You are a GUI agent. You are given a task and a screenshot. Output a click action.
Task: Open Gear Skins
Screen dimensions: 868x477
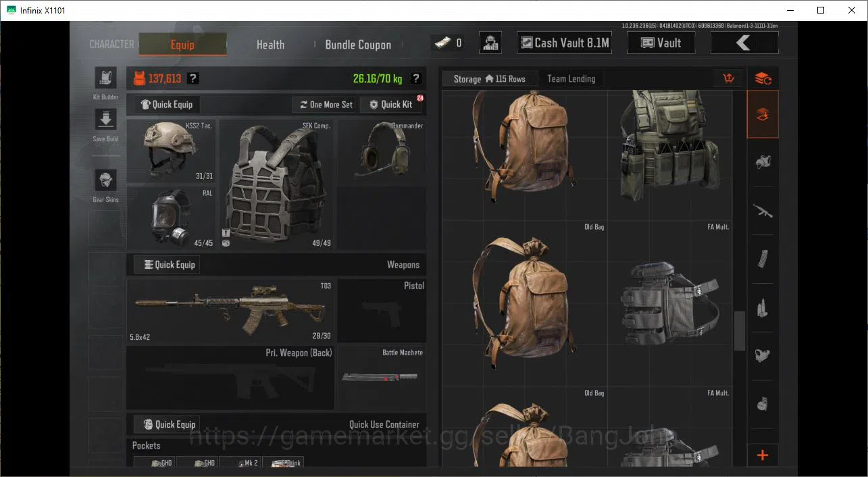(x=105, y=180)
